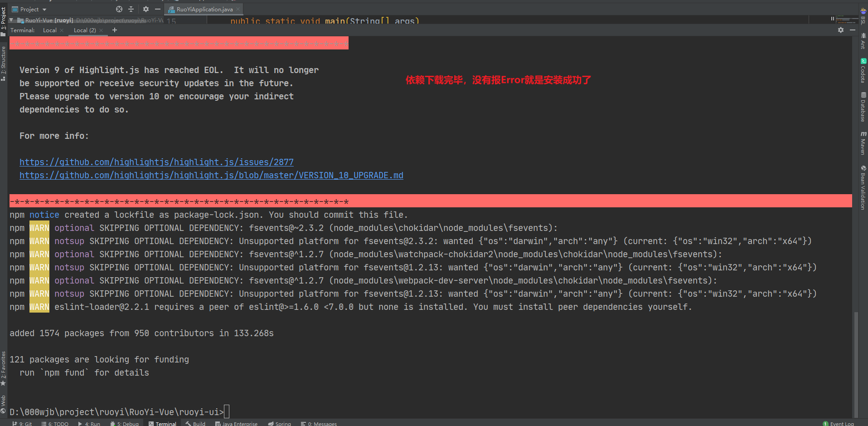The width and height of the screenshot is (868, 426).
Task: Select the Local (2) terminal tab
Action: click(85, 30)
